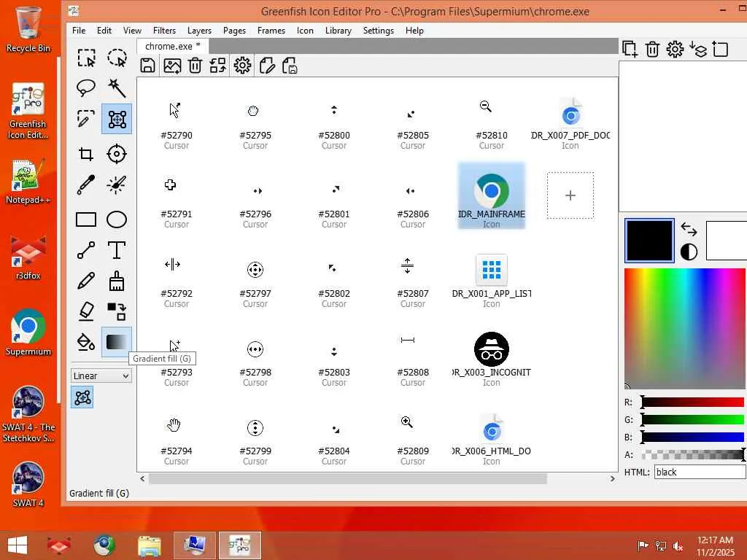Select the Eyedropper tool
This screenshot has height=560, width=747.
86,184
